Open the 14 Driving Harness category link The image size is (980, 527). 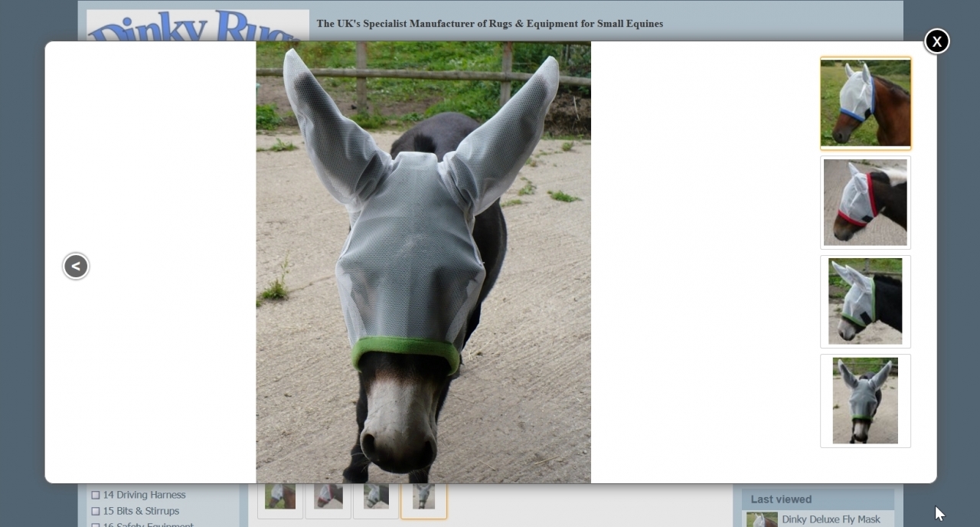coord(144,495)
